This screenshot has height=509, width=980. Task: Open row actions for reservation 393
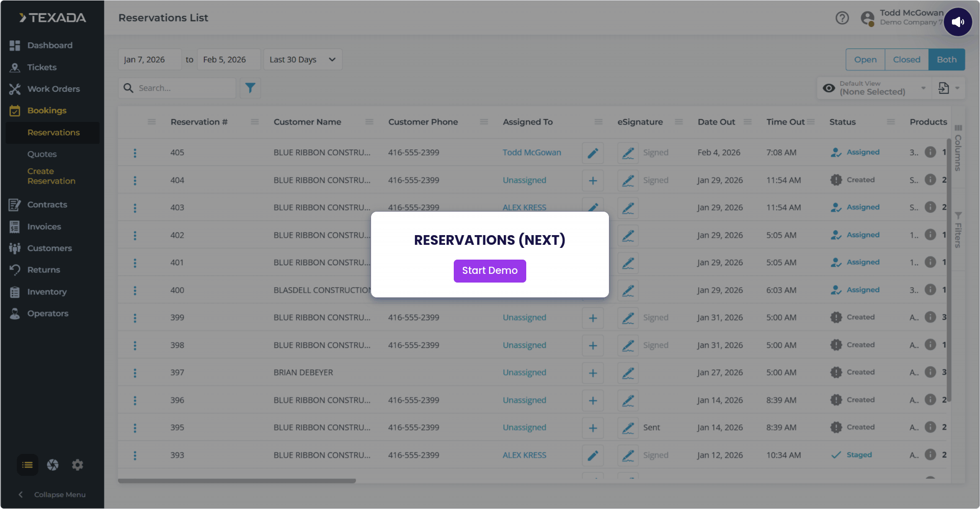tap(135, 455)
